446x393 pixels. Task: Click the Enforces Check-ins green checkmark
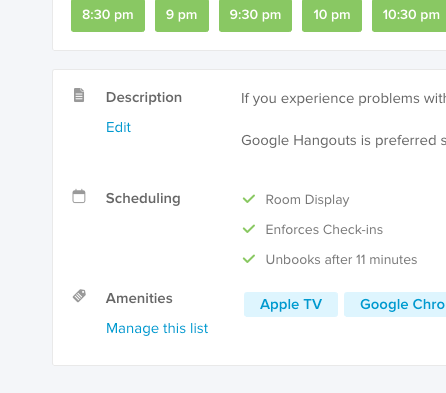(x=249, y=229)
